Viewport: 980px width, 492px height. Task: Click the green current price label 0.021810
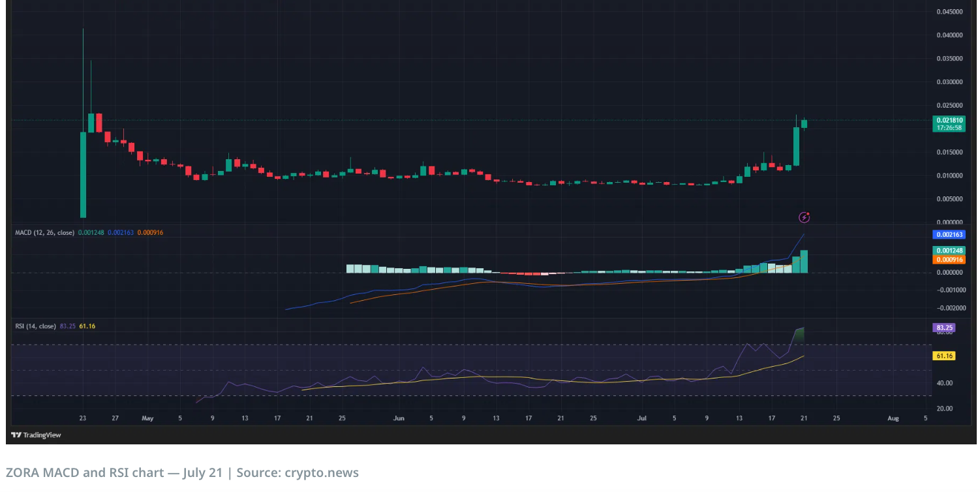point(949,120)
